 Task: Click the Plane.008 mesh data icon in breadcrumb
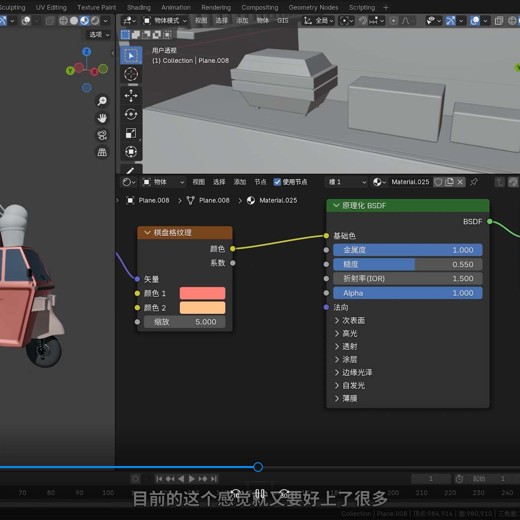(190, 200)
